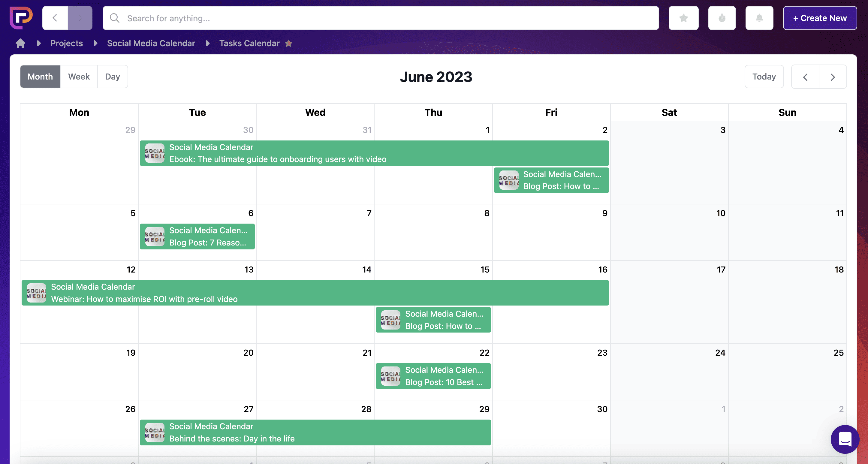The height and width of the screenshot is (464, 868).
Task: Click the search magnifier icon
Action: click(x=115, y=18)
